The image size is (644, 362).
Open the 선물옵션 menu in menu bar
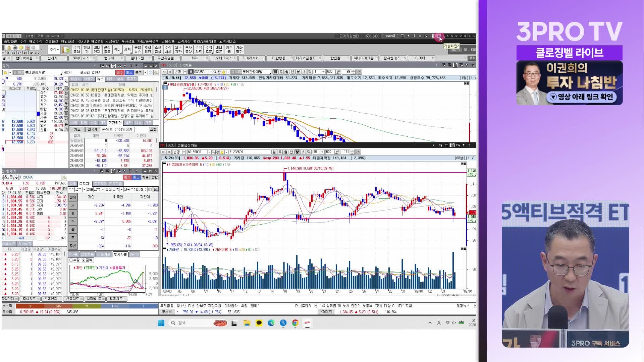point(52,42)
